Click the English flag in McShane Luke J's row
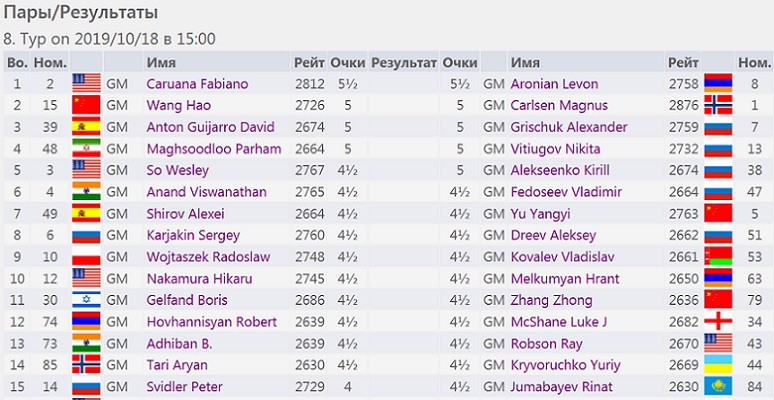This screenshot has width=774, height=400. (x=718, y=321)
